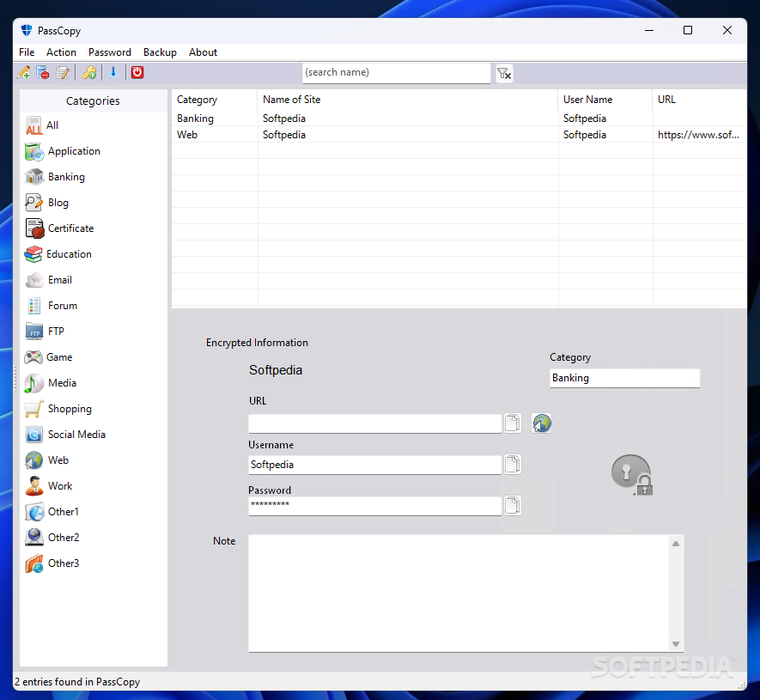
Task: Click the edit entry notepad icon
Action: click(x=62, y=72)
